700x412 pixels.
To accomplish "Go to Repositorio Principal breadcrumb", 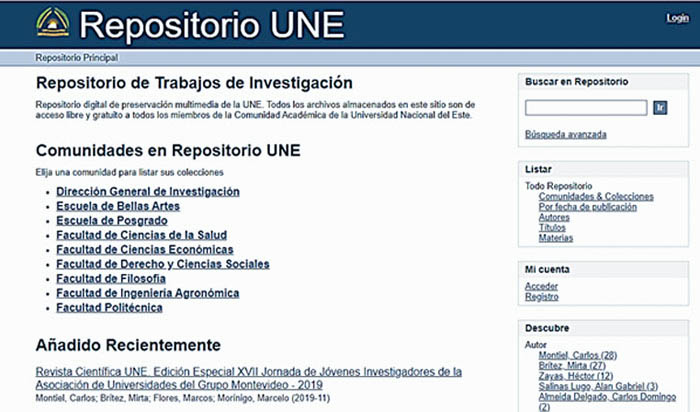I will 77,58.
